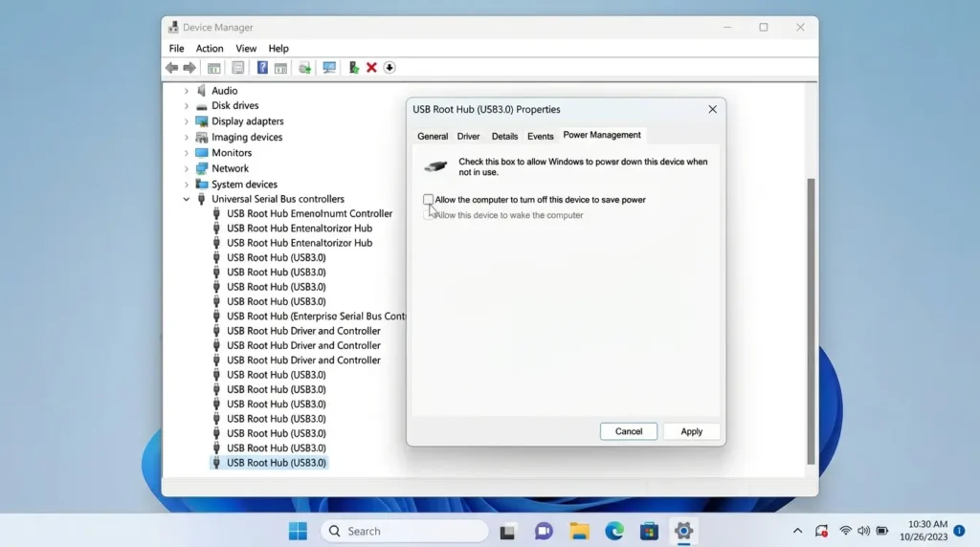Check 'Allow the computer to turn off this device'
This screenshot has width=980, height=547.
pos(428,200)
